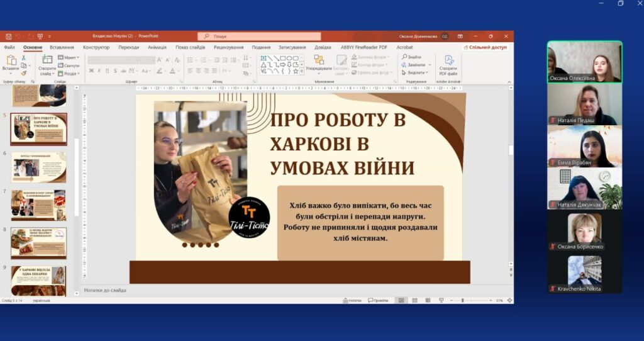The image size is (644, 341).
Task: Open the Arrange (Упорядкувати) shapes tool
Action: point(319,61)
